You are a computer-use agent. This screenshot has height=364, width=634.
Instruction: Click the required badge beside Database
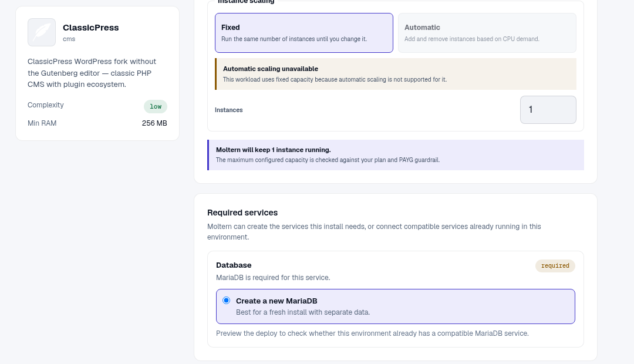click(x=555, y=266)
